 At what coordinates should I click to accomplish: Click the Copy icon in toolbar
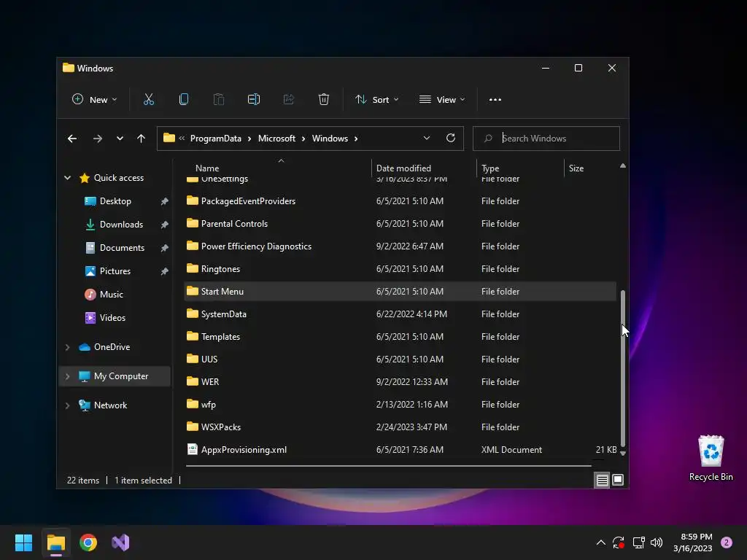183,99
